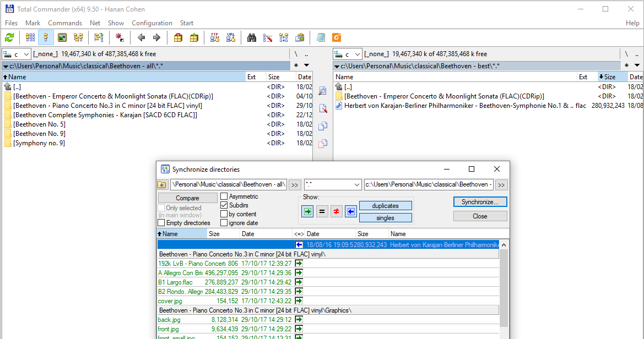
Task: Click the Pack files box icon
Action: pos(178,38)
